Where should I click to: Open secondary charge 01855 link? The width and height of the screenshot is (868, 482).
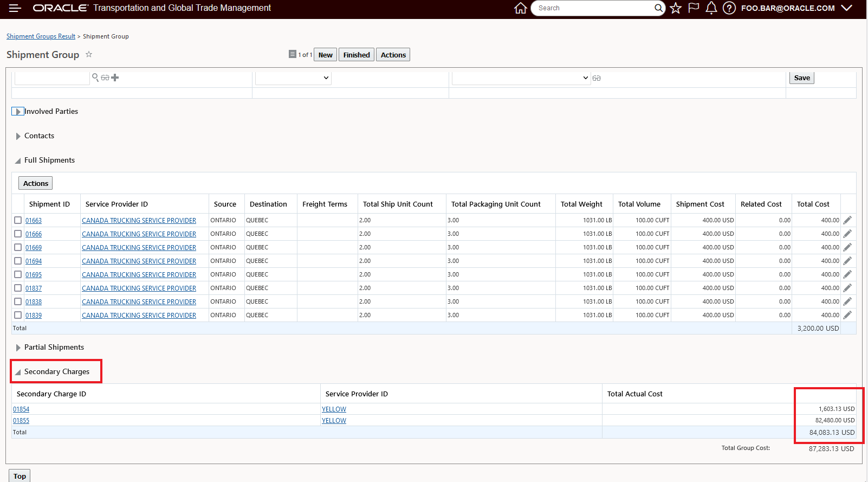(21, 421)
